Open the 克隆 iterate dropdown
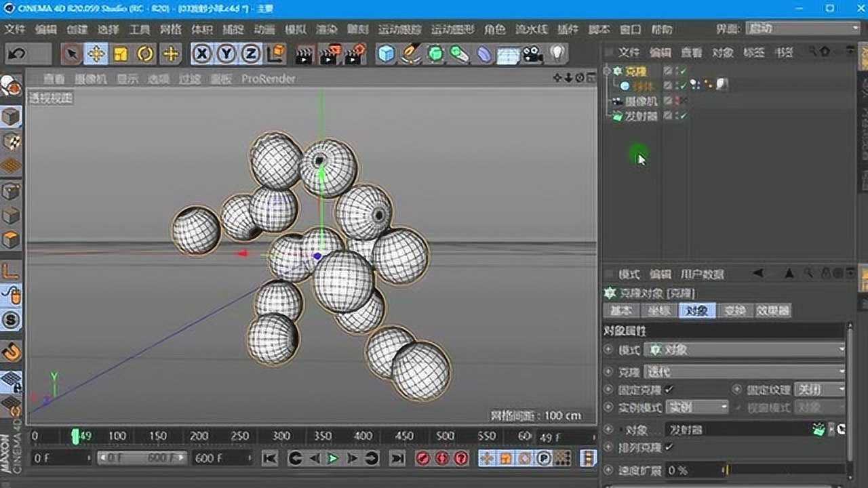This screenshot has height=488, width=868. pos(745,372)
